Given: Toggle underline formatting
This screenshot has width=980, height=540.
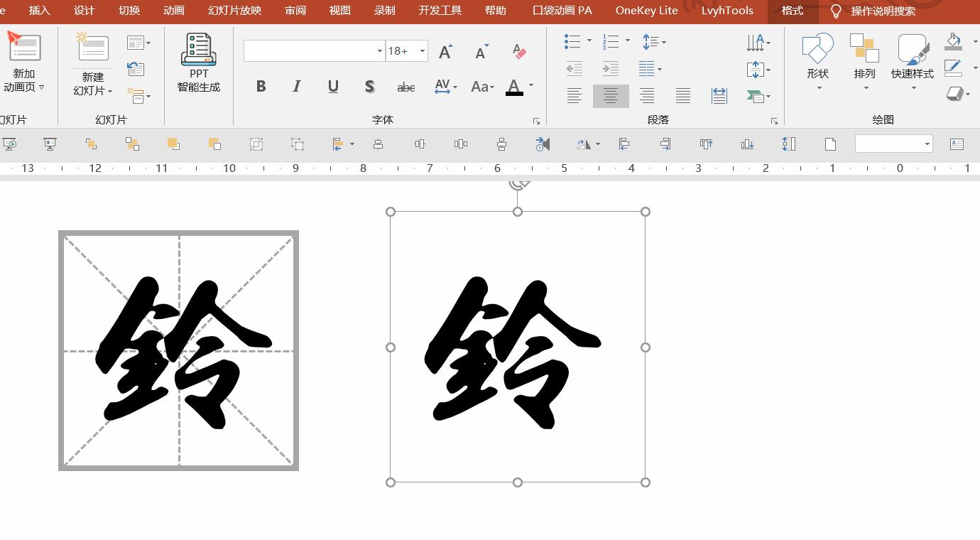Looking at the screenshot, I should point(332,86).
